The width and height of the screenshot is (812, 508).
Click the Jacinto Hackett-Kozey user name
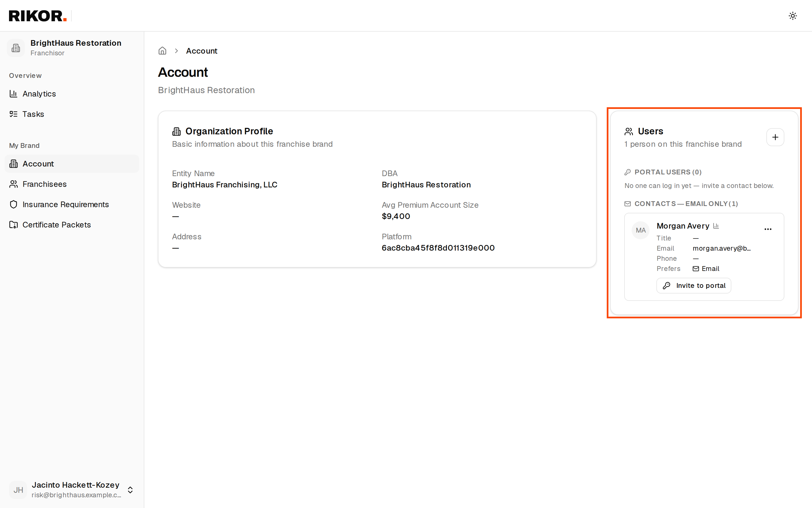pos(76,485)
